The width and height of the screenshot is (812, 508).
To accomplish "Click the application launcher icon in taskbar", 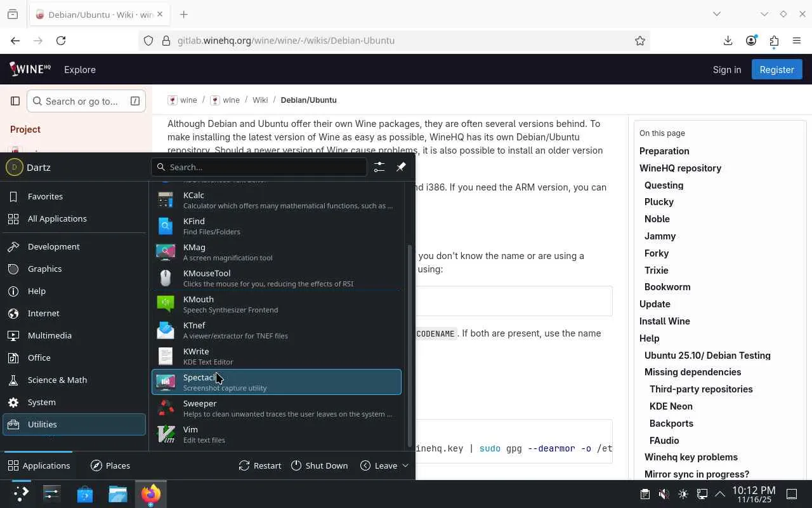I will 21,494.
